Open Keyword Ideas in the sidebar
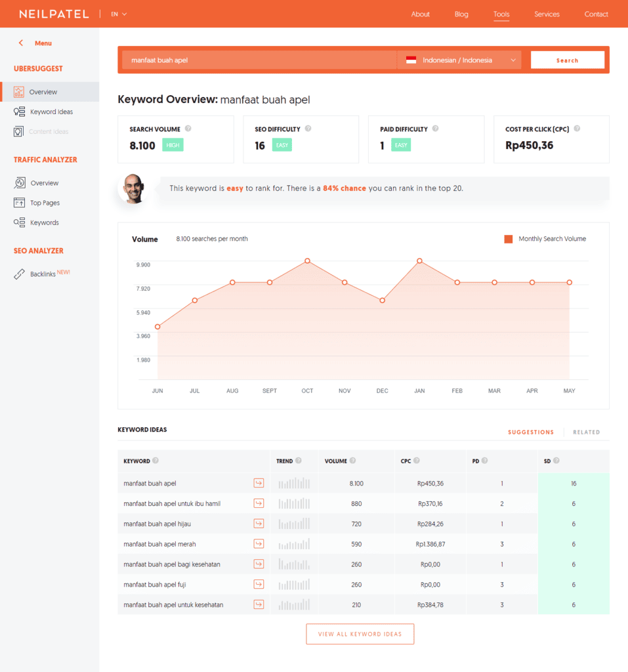628x672 pixels. (x=51, y=112)
